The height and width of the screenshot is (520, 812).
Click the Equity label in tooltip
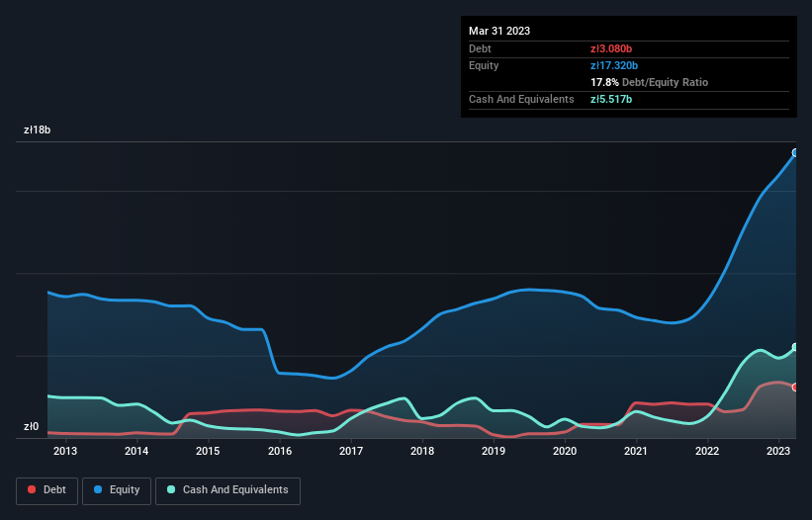click(484, 65)
